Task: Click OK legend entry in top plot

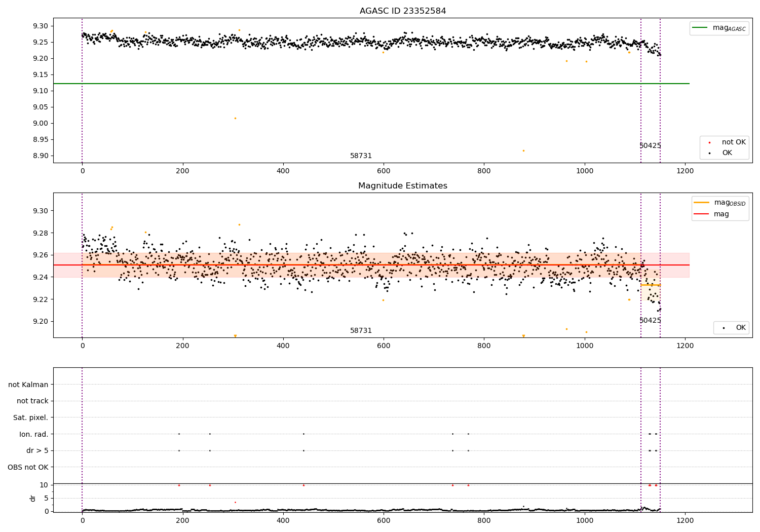Action: click(x=721, y=153)
